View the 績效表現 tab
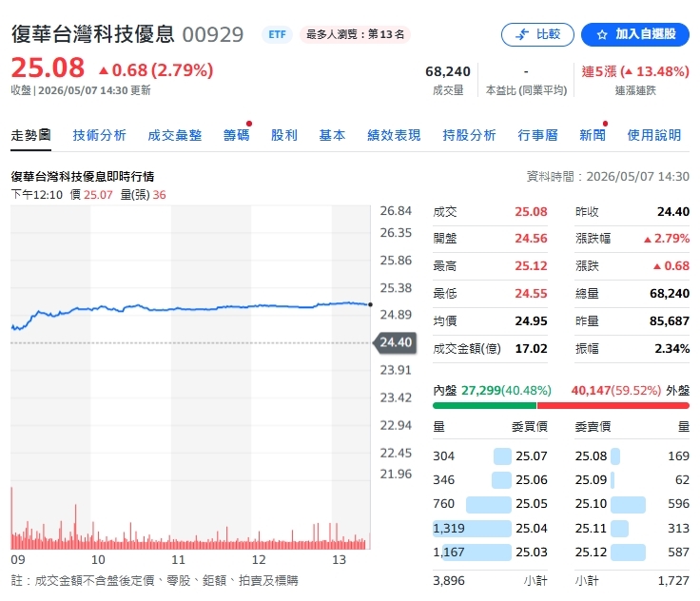Image resolution: width=700 pixels, height=601 pixels. click(394, 135)
